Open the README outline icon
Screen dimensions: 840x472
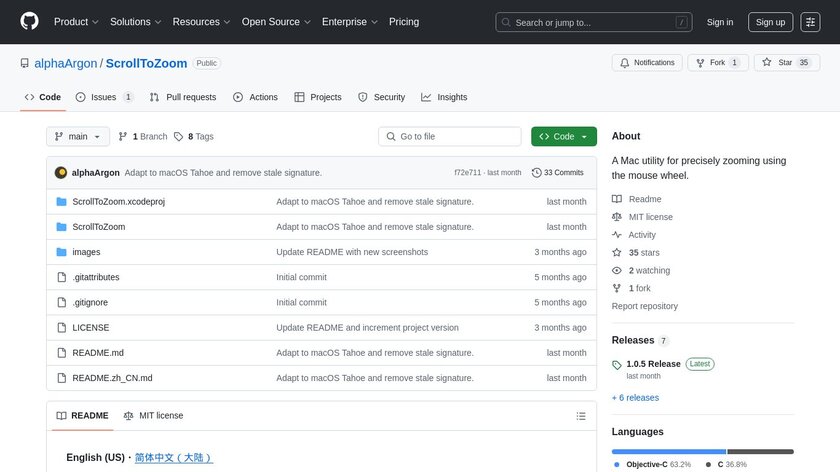(581, 416)
